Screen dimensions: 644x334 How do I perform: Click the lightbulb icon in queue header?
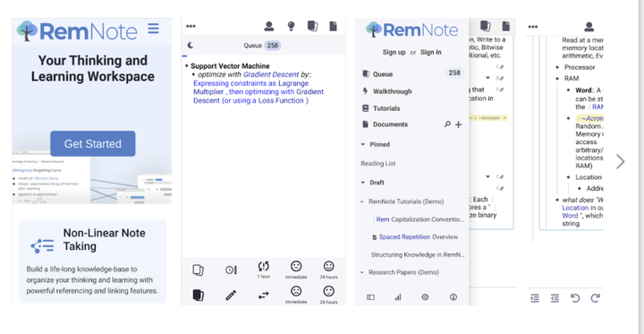click(291, 26)
